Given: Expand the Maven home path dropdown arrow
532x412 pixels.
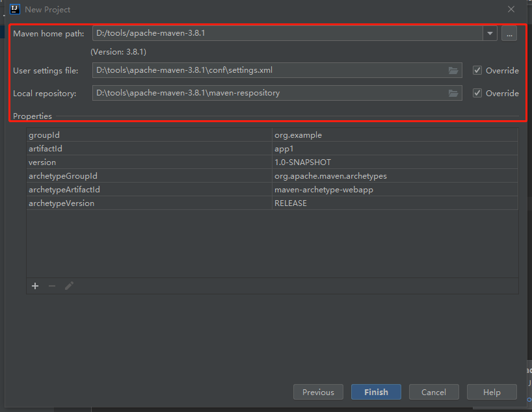Looking at the screenshot, I should click(490, 34).
